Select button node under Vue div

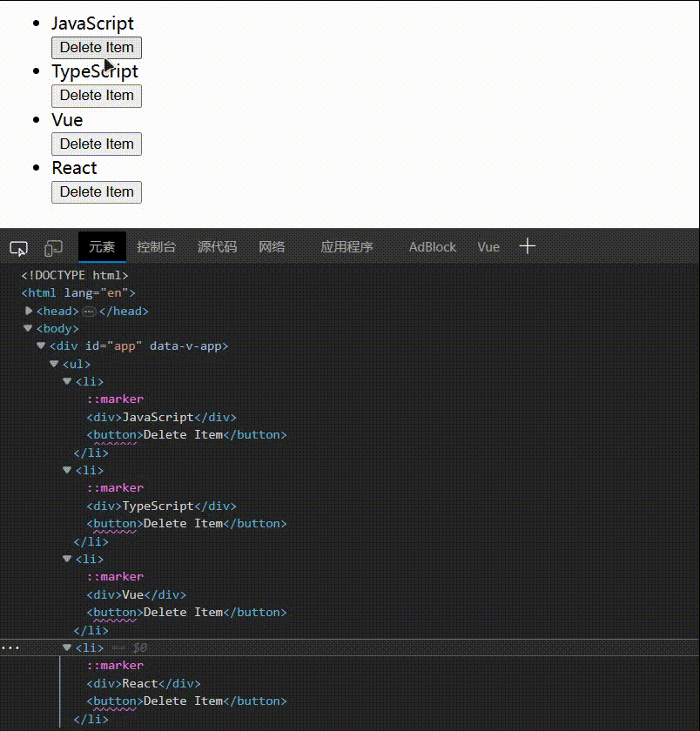(x=186, y=612)
